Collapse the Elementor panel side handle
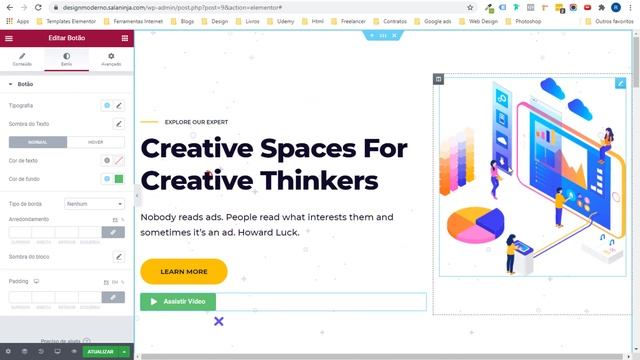The width and height of the screenshot is (640, 360). [137, 196]
